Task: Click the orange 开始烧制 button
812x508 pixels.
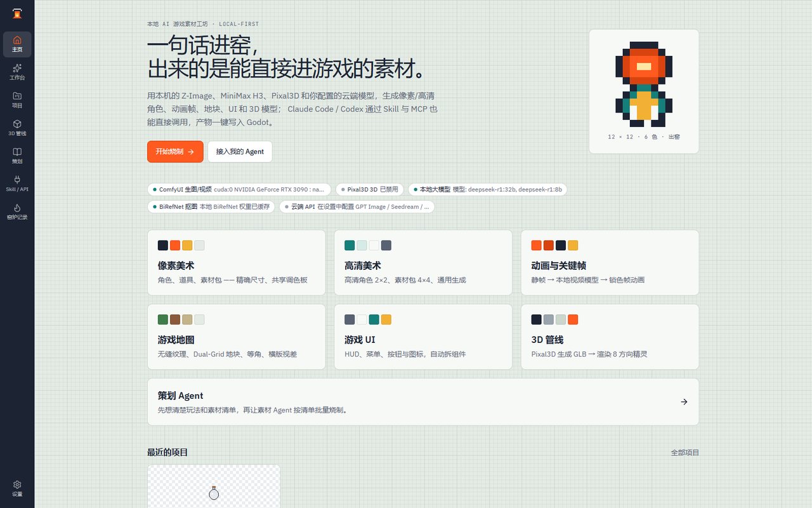Action: (175, 152)
